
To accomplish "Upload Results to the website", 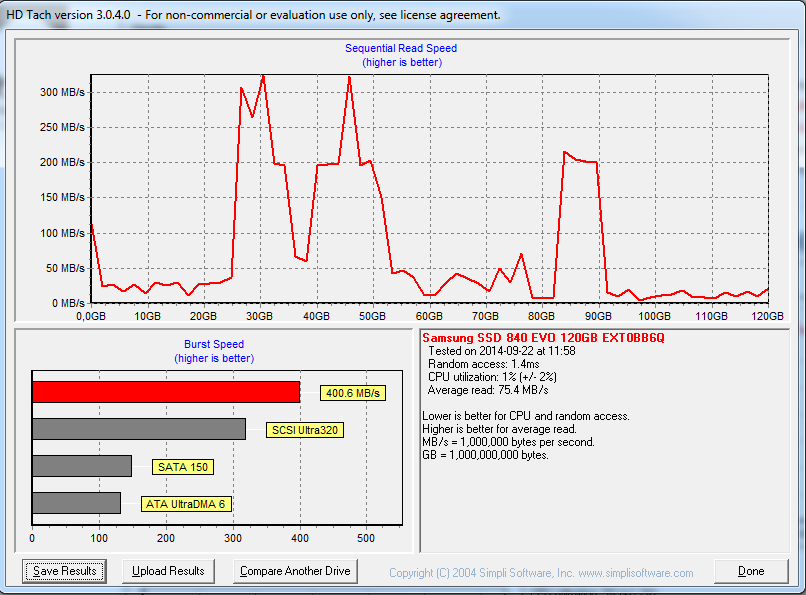I will click(168, 571).
